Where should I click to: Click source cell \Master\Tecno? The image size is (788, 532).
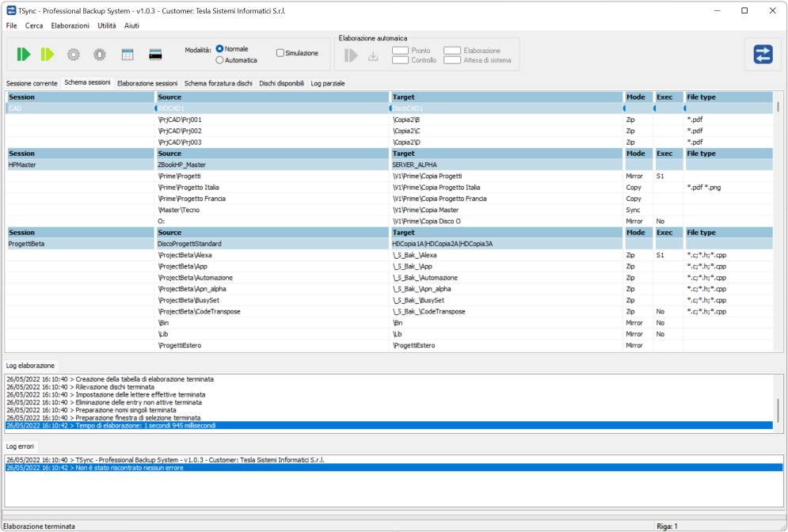[272, 210]
